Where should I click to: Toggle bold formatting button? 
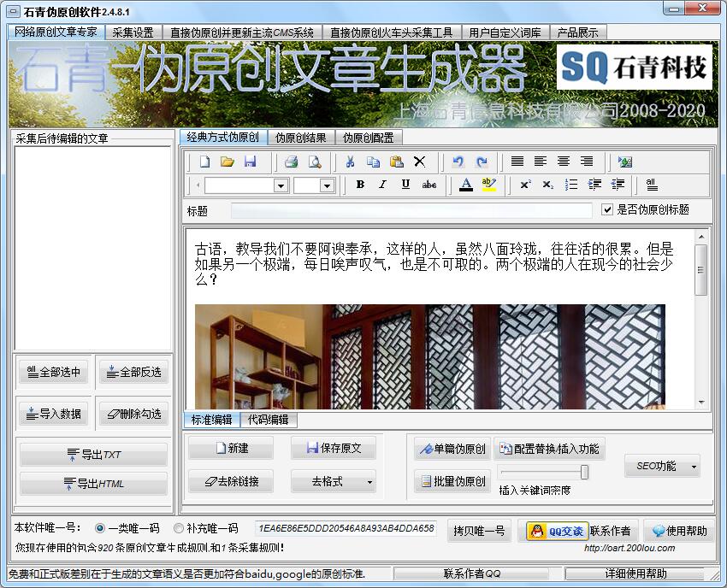click(360, 185)
